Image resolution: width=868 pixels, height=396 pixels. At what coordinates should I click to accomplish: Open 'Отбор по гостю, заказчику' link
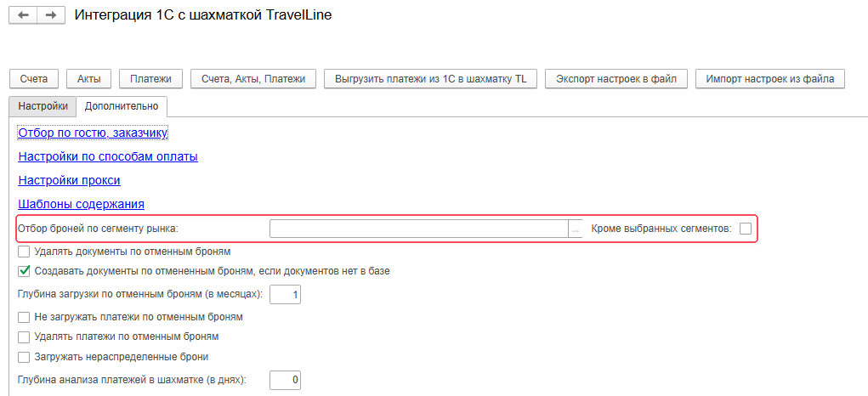(x=93, y=133)
